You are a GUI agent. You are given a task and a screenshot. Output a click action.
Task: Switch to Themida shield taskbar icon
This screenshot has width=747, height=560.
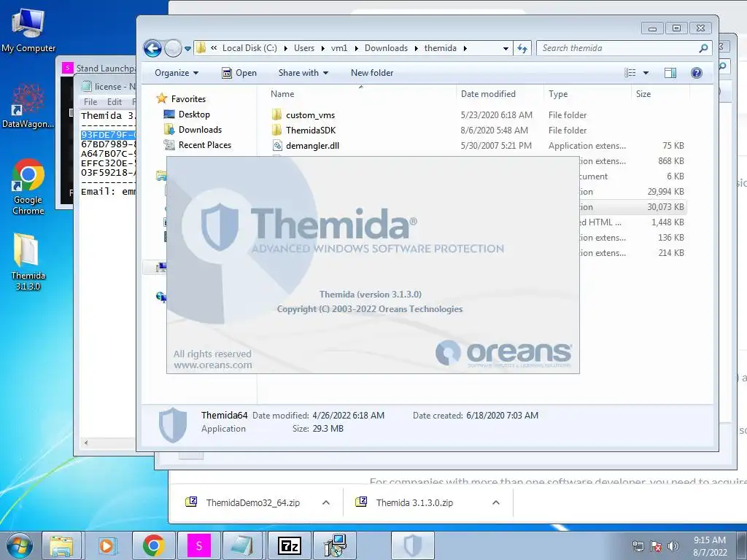(x=413, y=545)
